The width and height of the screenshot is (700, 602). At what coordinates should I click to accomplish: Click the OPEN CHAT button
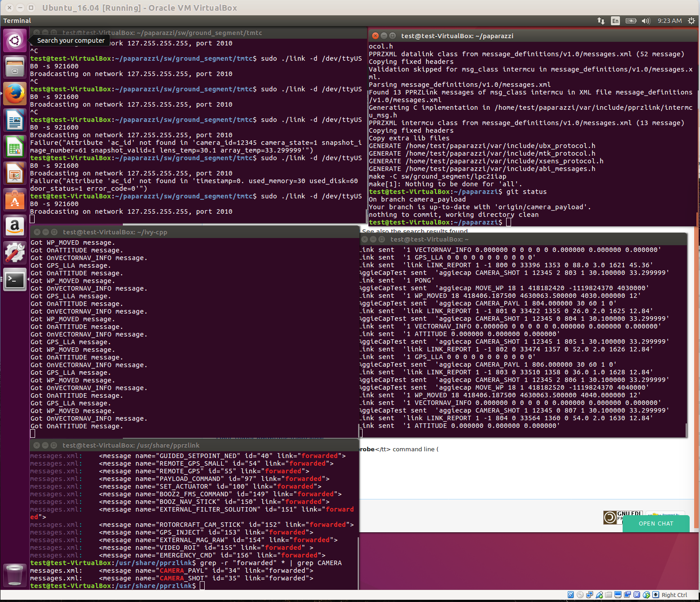656,524
